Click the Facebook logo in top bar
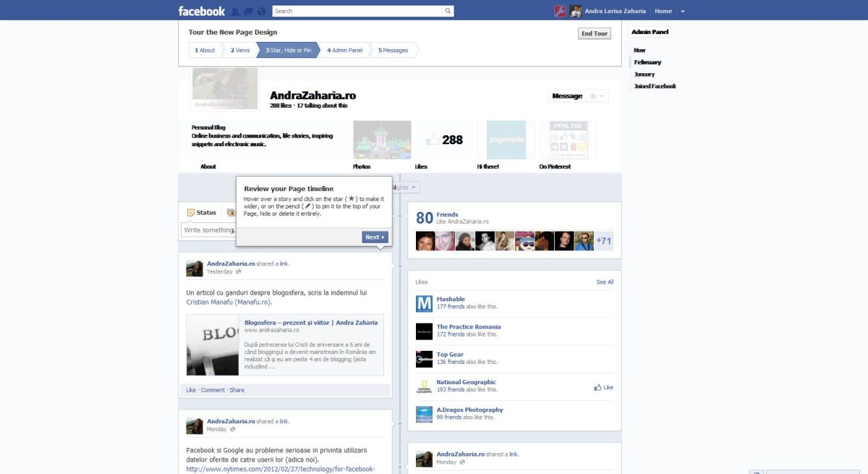This screenshot has width=868, height=474. pos(202,11)
